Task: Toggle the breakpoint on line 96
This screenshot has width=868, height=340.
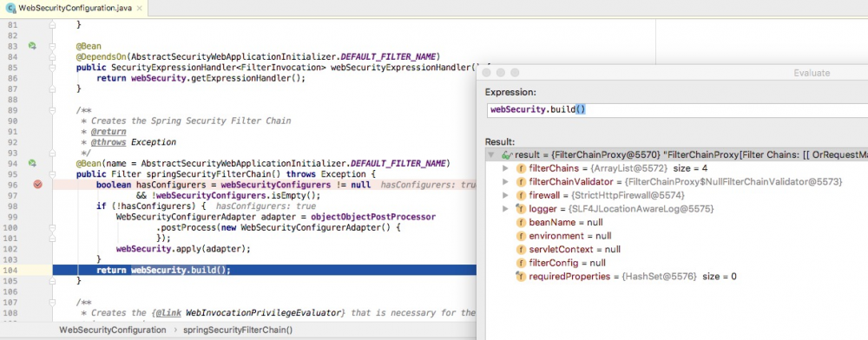Action: pos(37,185)
